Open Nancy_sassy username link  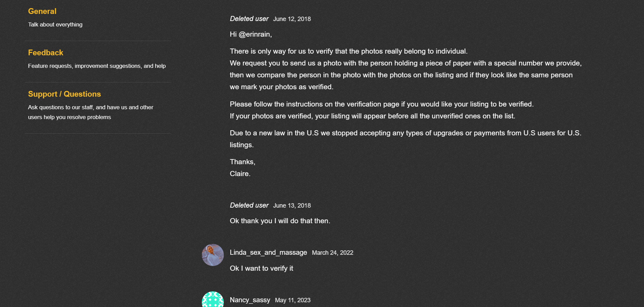click(x=250, y=300)
